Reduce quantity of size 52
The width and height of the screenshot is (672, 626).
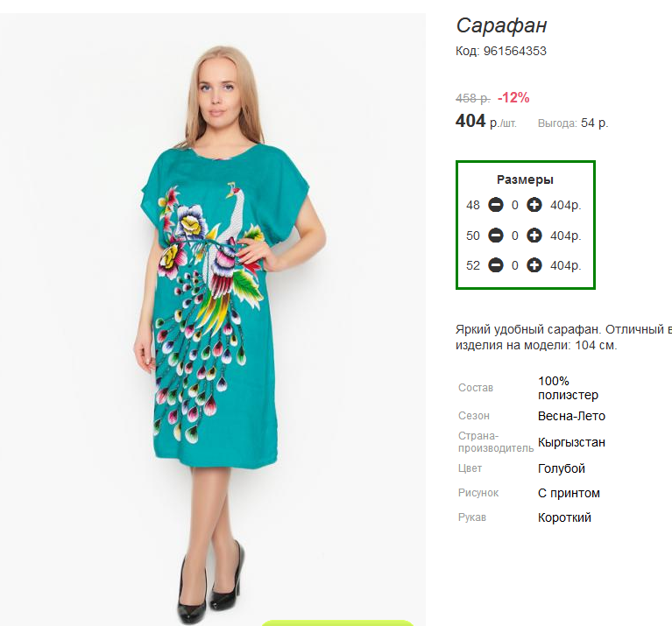pos(495,265)
